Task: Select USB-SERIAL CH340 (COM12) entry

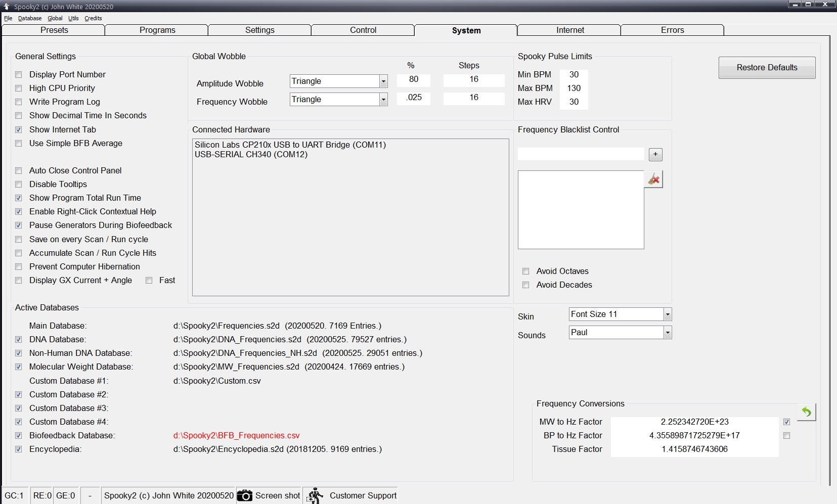Action: coord(251,155)
